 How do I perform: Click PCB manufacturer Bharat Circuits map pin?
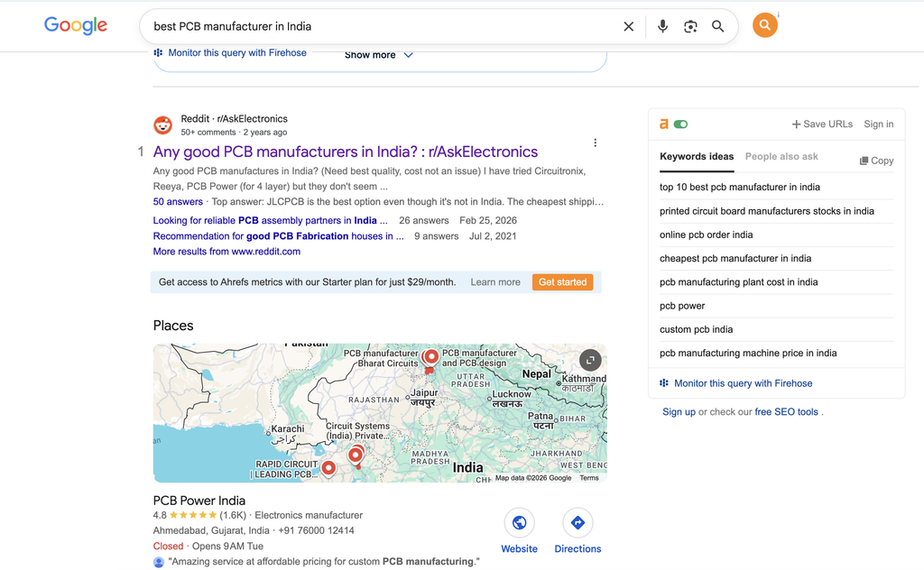[430, 357]
